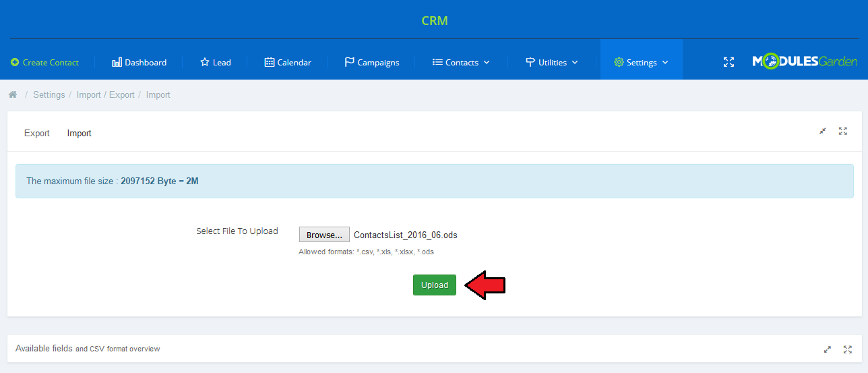The image size is (868, 373).
Task: Open the Calendar page
Action: point(288,62)
